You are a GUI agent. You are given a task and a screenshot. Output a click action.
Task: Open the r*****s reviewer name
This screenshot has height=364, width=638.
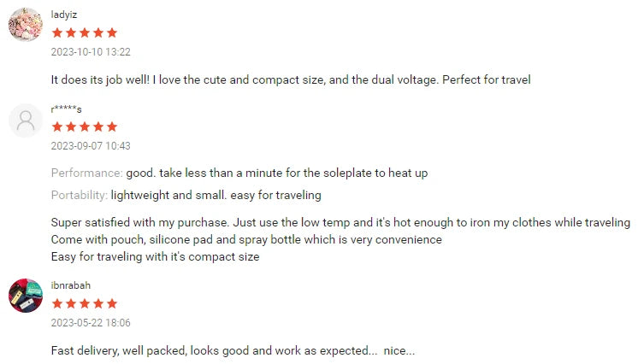coord(67,109)
